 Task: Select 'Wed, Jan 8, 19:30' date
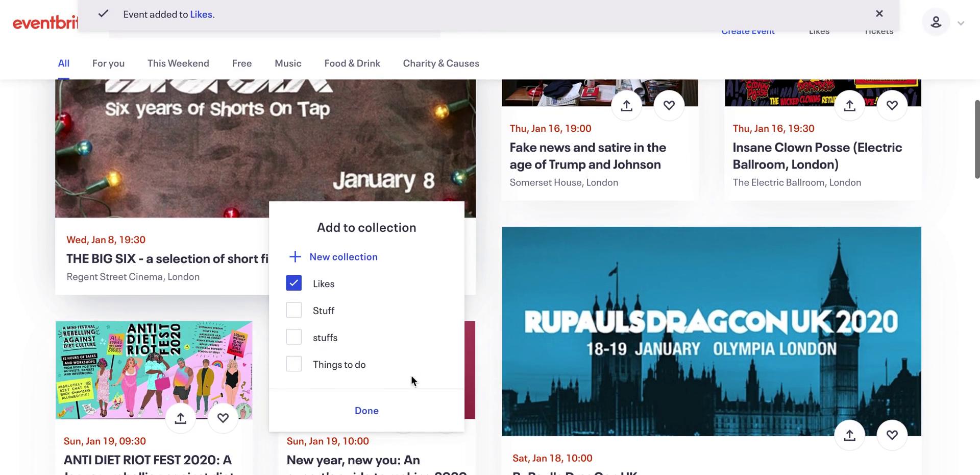point(106,240)
